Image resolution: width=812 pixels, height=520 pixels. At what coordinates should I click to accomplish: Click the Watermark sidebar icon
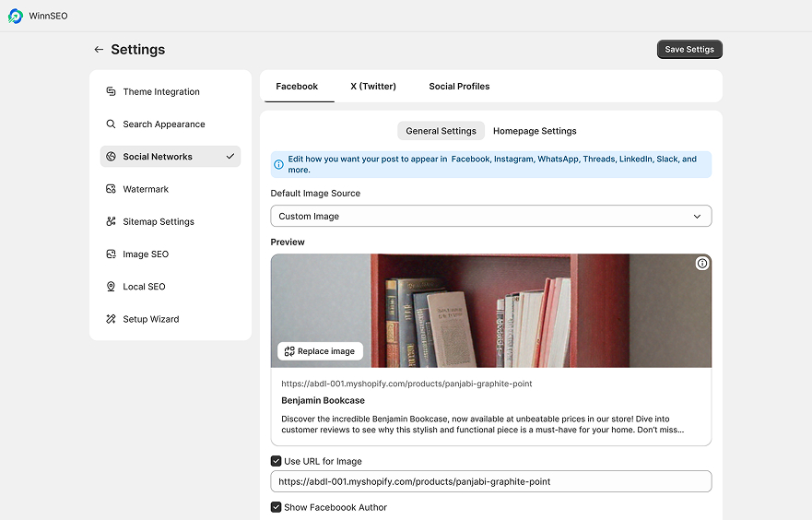[x=111, y=189]
